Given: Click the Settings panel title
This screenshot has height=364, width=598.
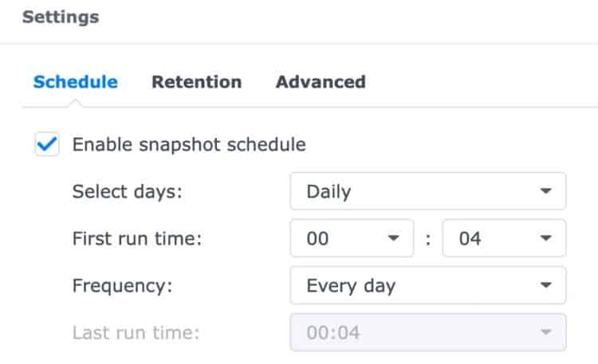Looking at the screenshot, I should coord(61,17).
